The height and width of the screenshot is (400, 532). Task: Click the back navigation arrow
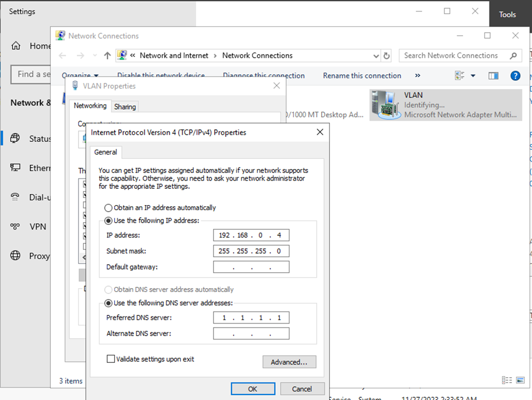[62, 55]
